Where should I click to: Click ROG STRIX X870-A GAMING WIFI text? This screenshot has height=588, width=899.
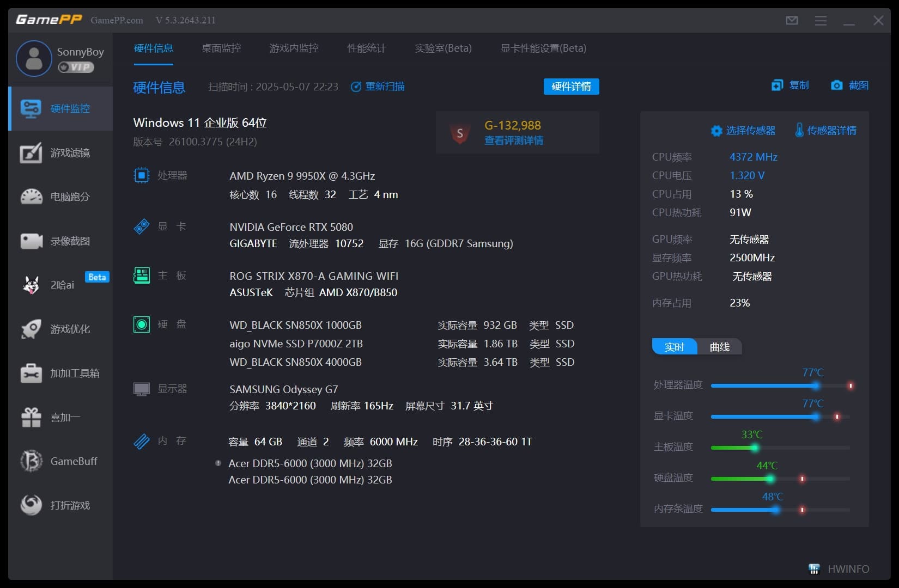(314, 276)
